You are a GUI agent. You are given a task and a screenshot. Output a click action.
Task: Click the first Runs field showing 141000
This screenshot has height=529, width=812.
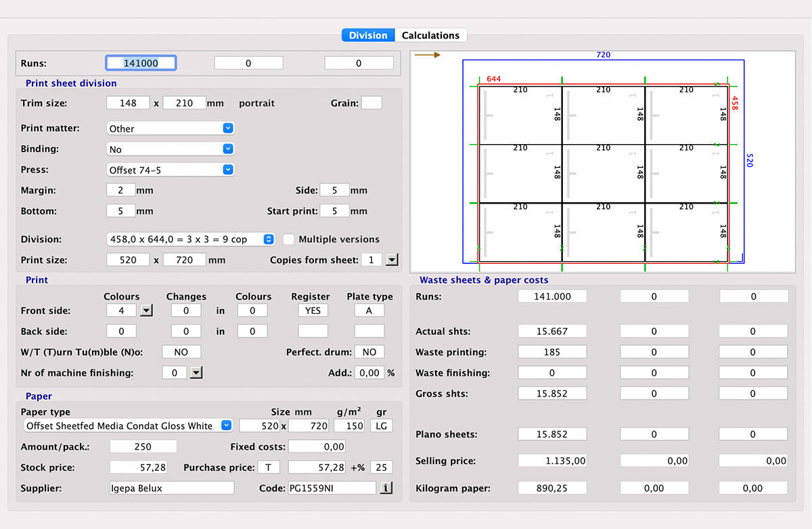click(x=141, y=63)
